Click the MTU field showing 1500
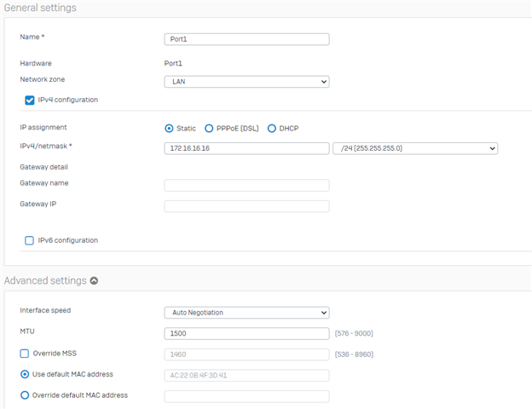This screenshot has width=532, height=409. tap(246, 333)
